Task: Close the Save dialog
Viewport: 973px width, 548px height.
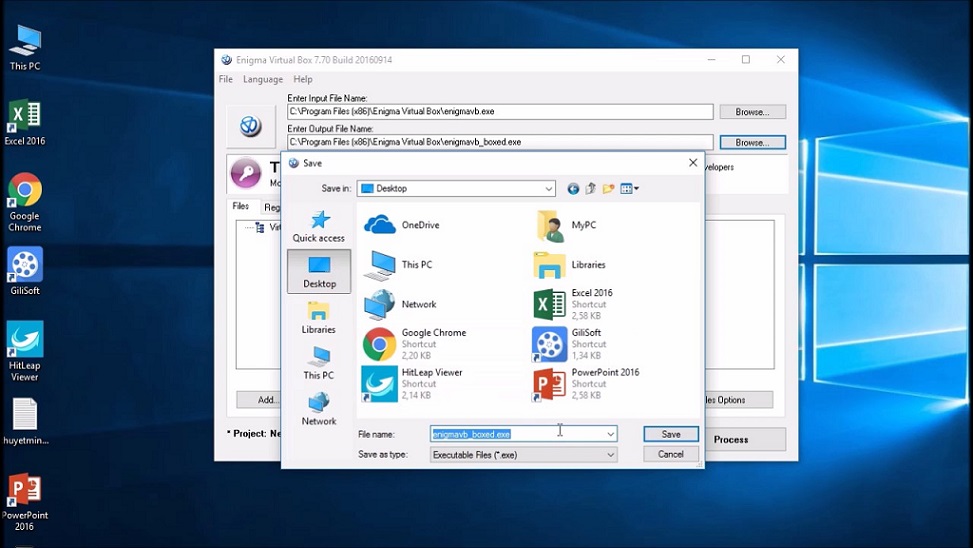Action: pyautogui.click(x=693, y=163)
